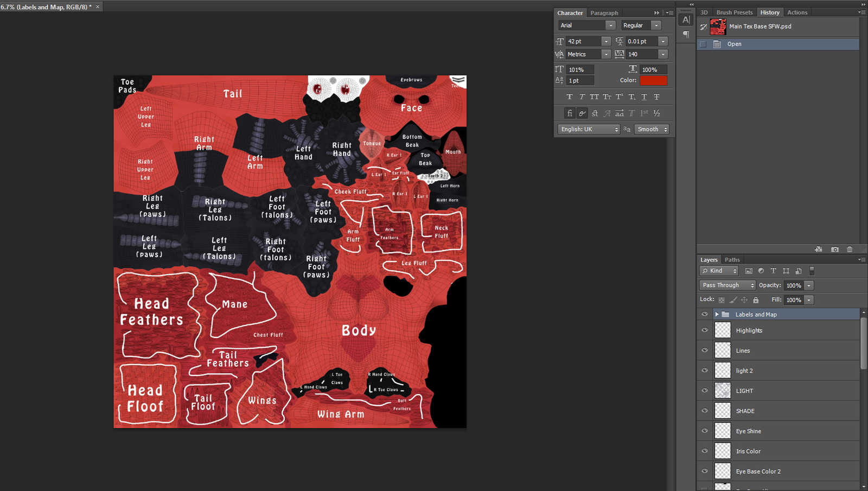The height and width of the screenshot is (491, 868).
Task: Select the Lines layer thumbnail
Action: coord(723,350)
